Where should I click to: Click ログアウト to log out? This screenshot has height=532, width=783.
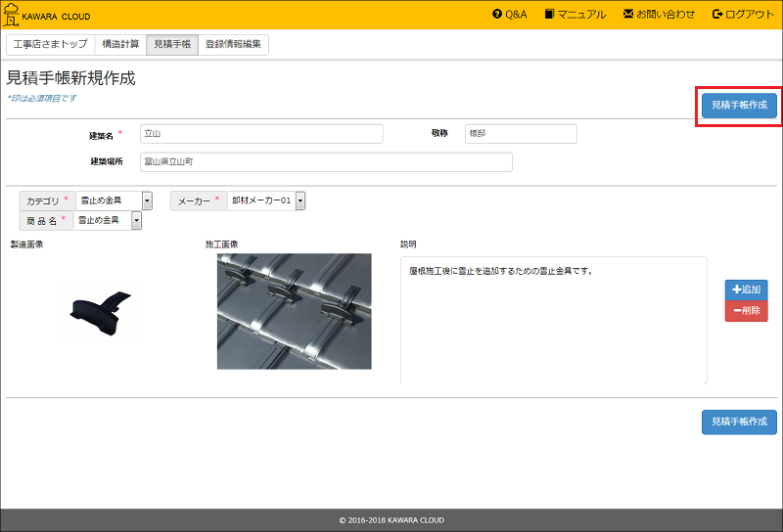744,15
